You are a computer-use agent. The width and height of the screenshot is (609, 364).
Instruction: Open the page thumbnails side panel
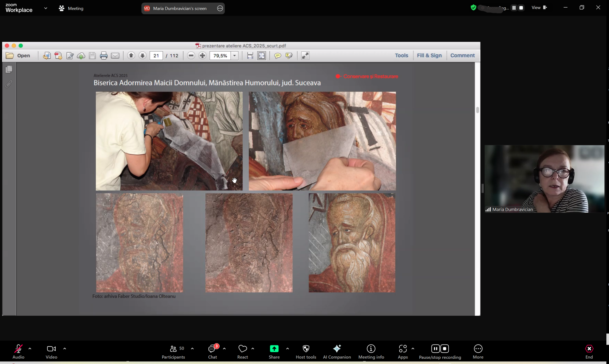click(9, 69)
